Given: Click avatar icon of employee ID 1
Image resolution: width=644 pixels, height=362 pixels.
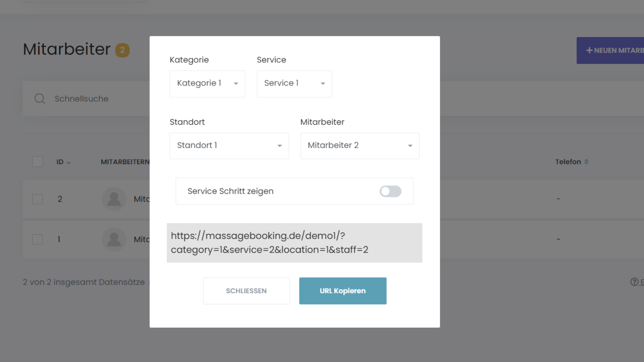Looking at the screenshot, I should [x=114, y=239].
